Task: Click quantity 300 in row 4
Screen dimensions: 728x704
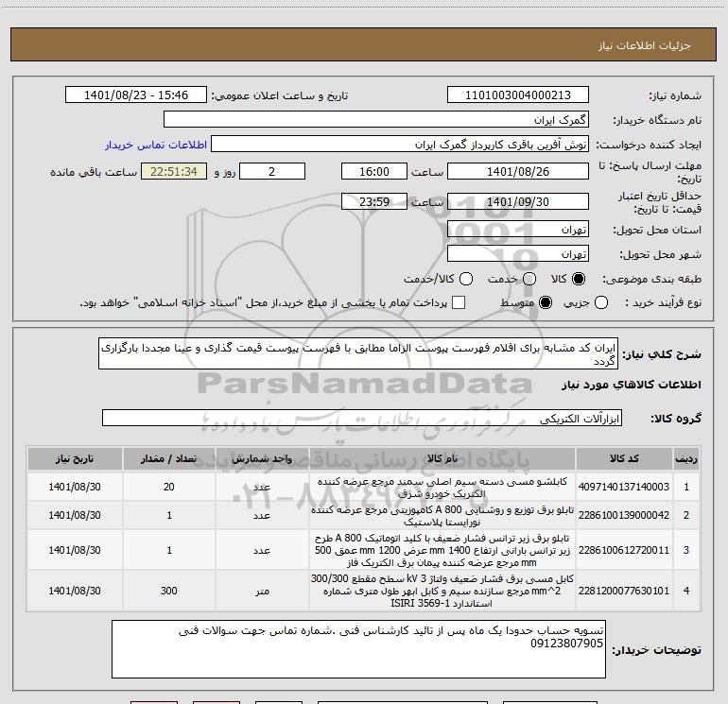Action: point(169,591)
